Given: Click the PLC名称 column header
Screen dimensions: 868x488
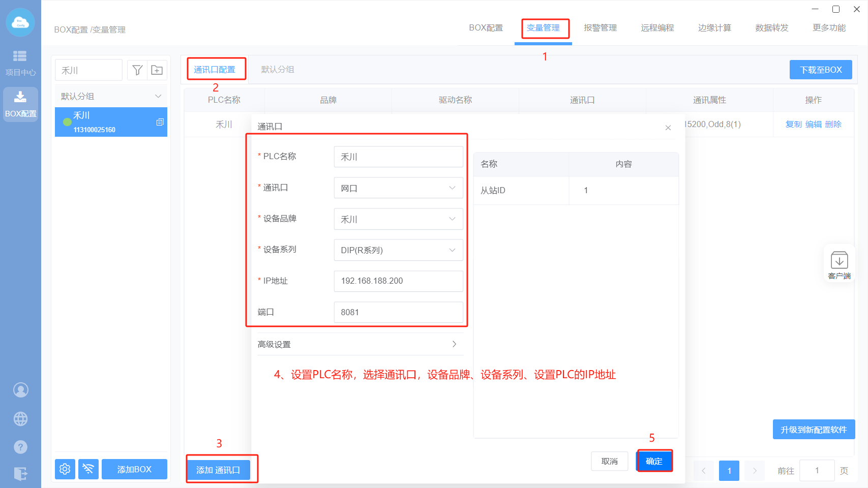Looking at the screenshot, I should pyautogui.click(x=224, y=100).
